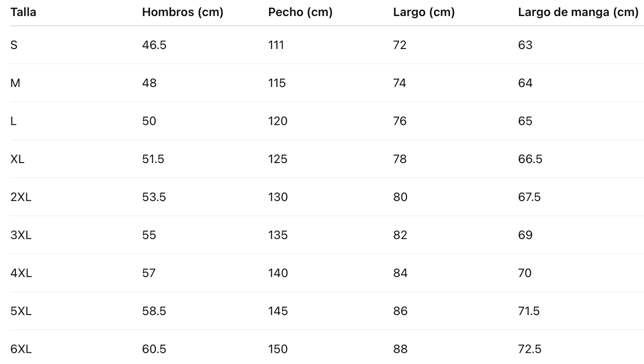Screen dimensions: 644x364
Task: Click chest value 150 in 6XL row
Action: pyautogui.click(x=278, y=349)
